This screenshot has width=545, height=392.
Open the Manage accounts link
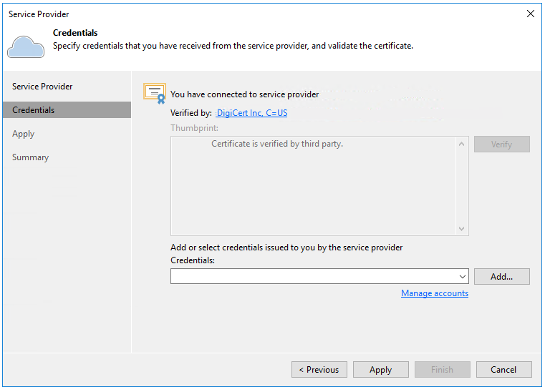(435, 293)
